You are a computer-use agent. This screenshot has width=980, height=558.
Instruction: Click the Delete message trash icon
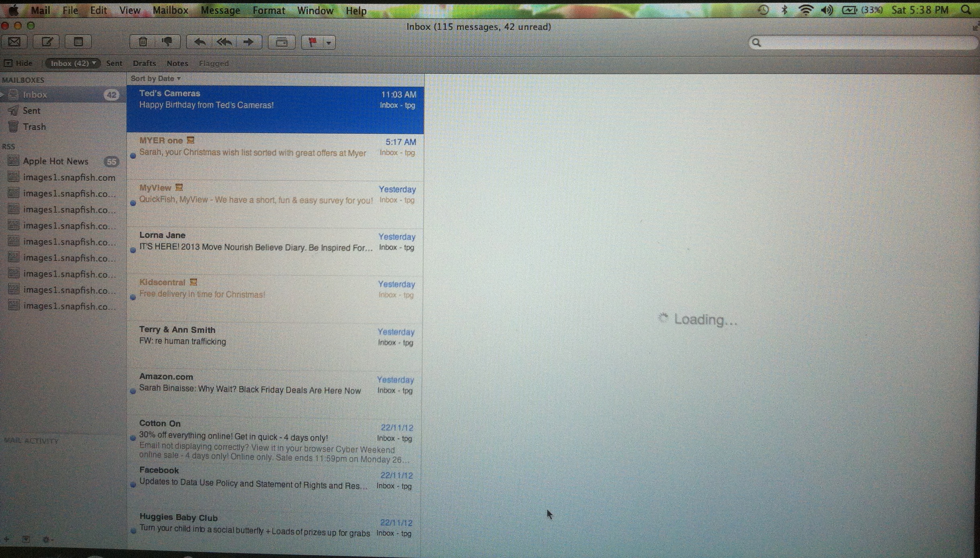point(143,42)
